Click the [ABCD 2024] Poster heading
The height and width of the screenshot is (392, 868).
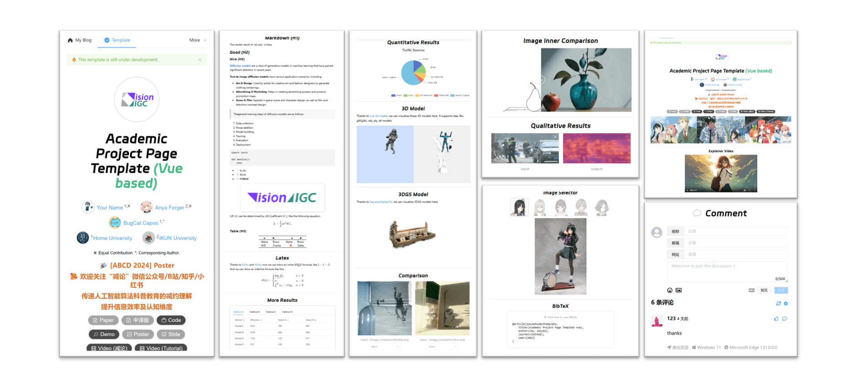142,266
